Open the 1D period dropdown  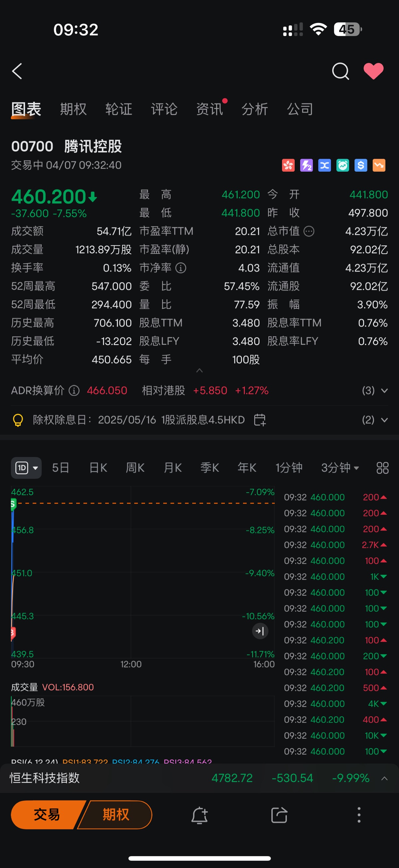click(x=26, y=468)
